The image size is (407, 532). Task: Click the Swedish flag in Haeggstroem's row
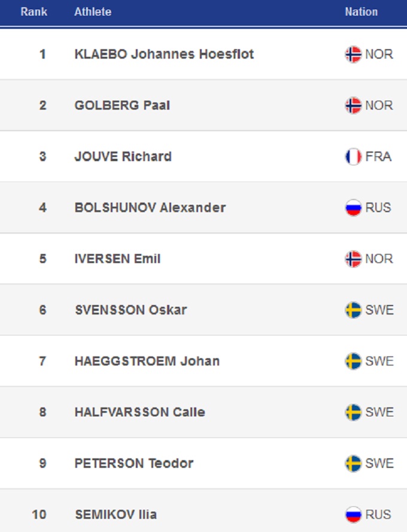(x=353, y=361)
